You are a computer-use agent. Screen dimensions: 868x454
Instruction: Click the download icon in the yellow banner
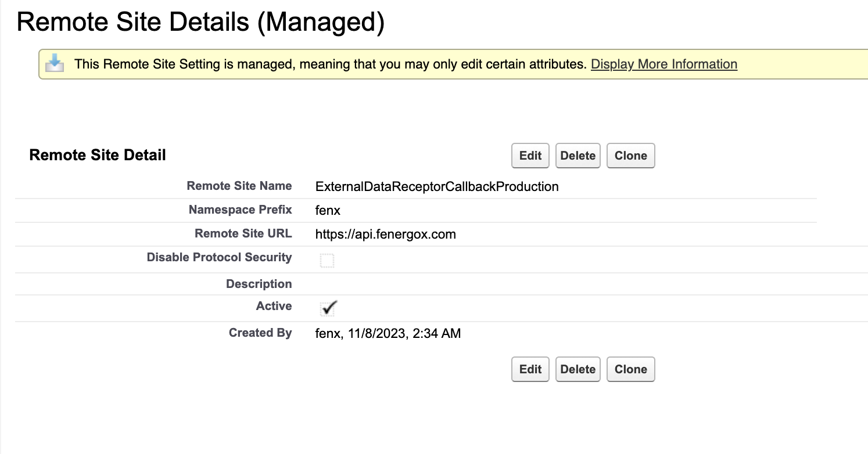pos(55,63)
